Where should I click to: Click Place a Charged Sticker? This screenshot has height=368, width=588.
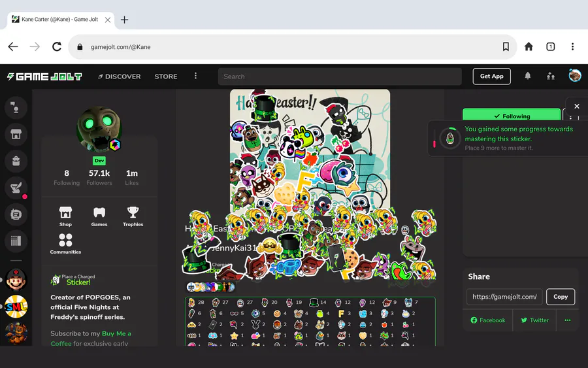[73, 280]
